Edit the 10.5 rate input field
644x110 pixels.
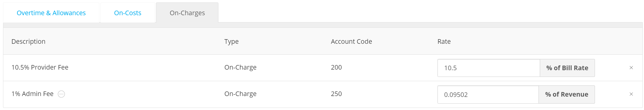489,68
